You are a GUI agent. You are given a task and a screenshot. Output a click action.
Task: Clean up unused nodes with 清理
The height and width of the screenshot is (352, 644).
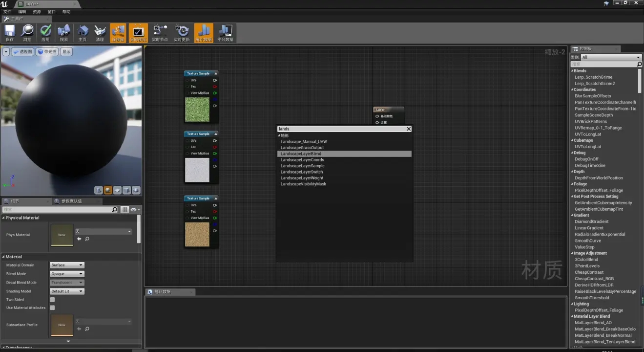pos(100,33)
